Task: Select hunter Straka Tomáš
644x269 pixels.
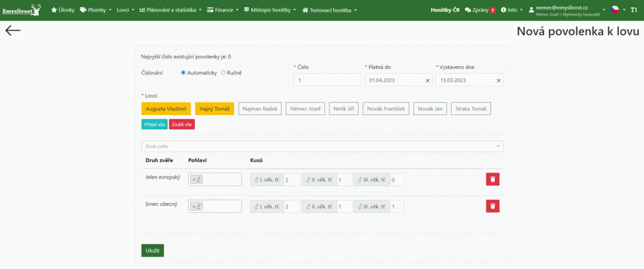Action: pyautogui.click(x=470, y=109)
